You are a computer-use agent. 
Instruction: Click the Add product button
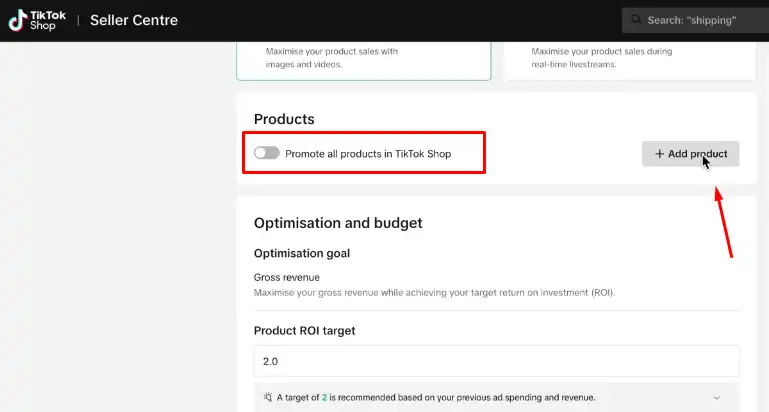691,154
